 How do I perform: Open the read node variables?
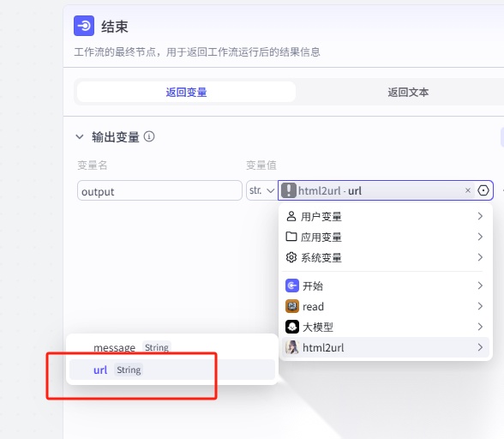[385, 306]
